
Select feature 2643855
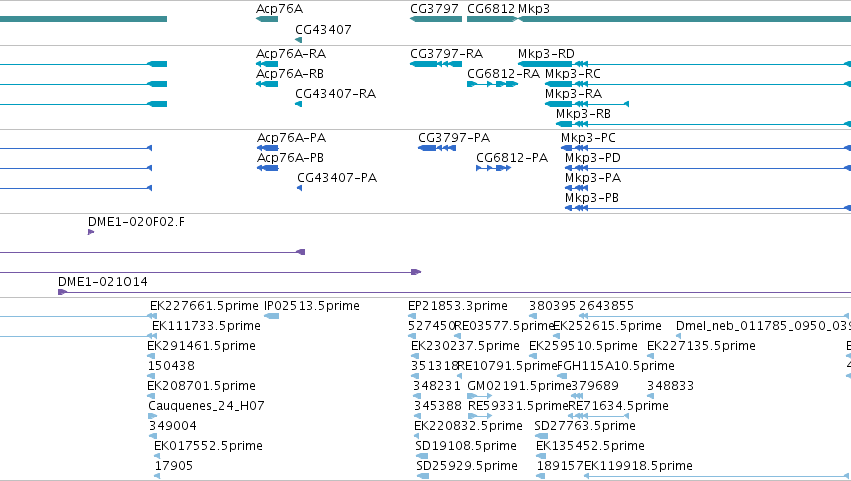606,306
